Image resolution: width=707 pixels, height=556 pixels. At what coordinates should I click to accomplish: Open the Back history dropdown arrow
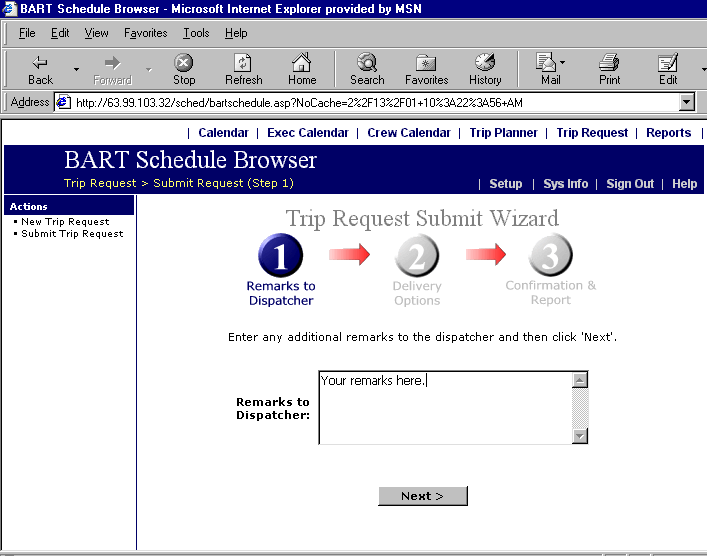[76, 69]
